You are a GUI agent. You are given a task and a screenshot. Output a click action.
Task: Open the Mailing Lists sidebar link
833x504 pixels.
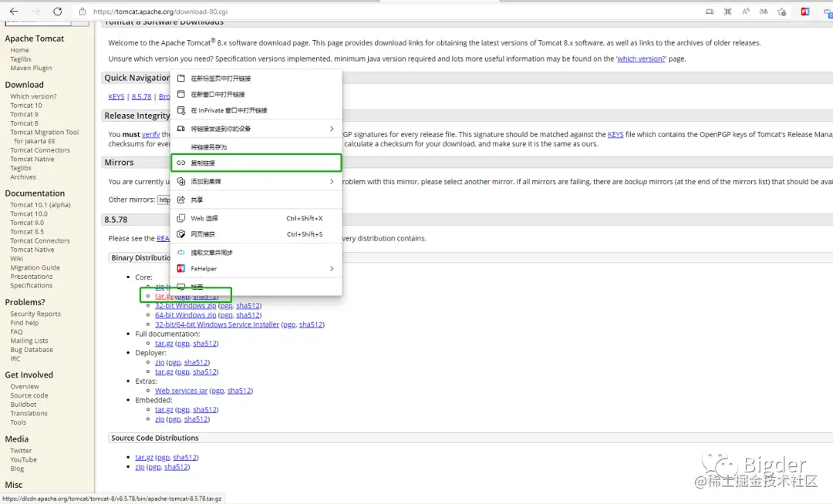(x=29, y=341)
